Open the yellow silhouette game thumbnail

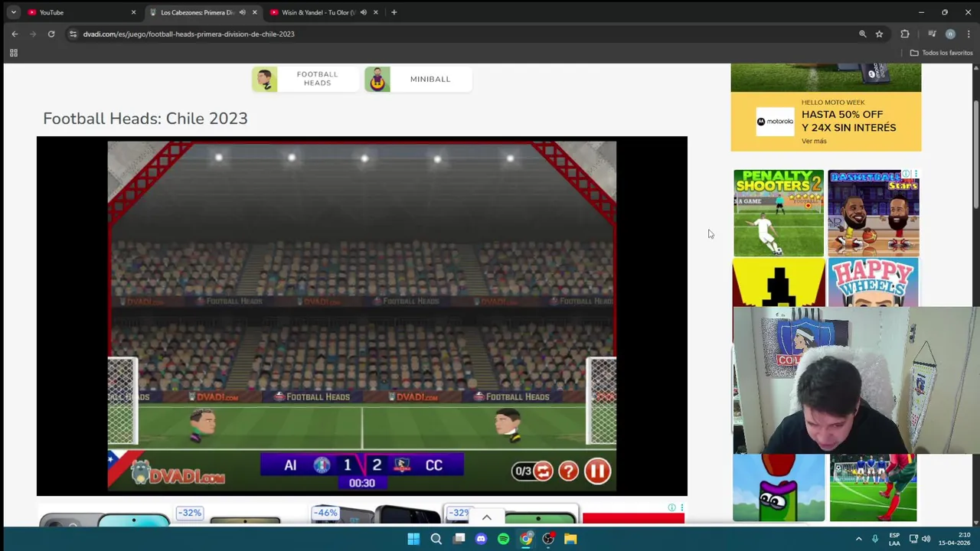point(779,282)
